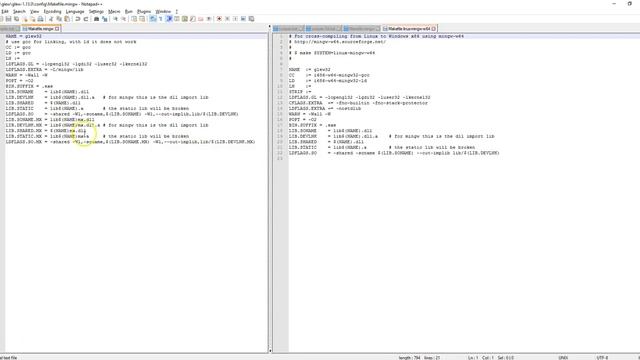This screenshot has width=640, height=360.
Task: Toggle Folder as Workspace panel
Action: pos(200,19)
